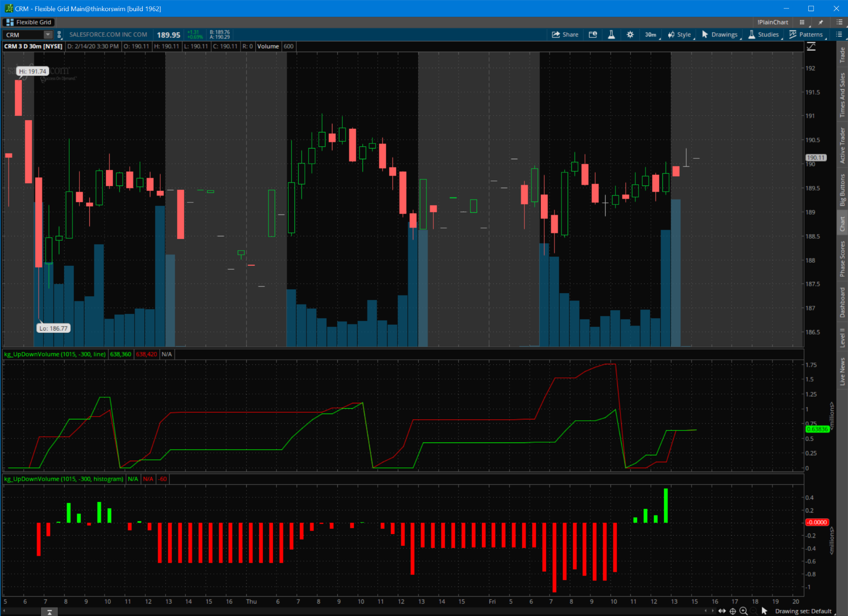Click the green 638,360 study value
Image resolution: width=848 pixels, height=616 pixels.
pos(121,354)
